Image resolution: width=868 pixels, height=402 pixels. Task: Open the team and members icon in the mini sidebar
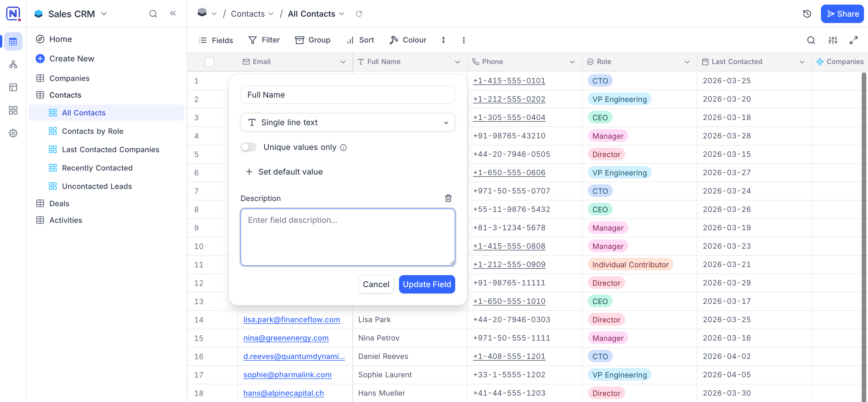[x=13, y=64]
